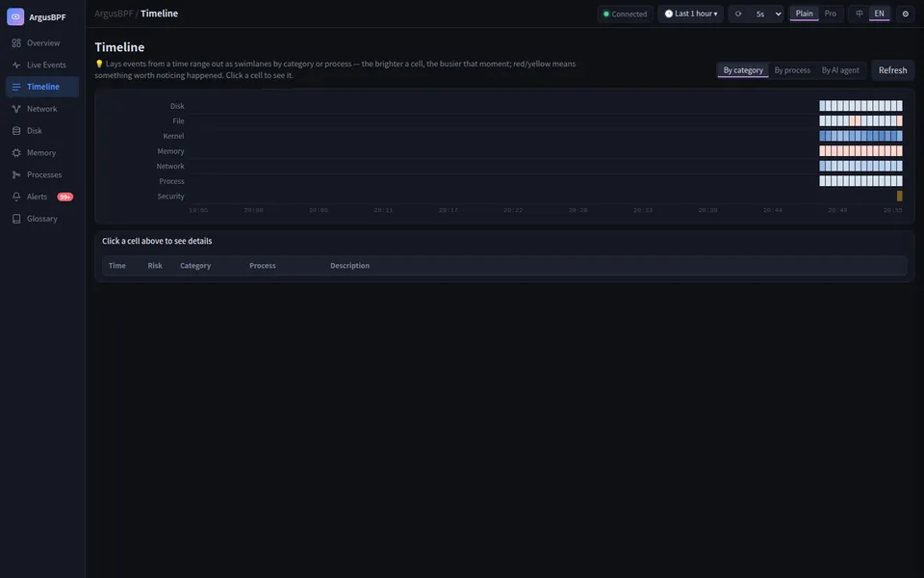The height and width of the screenshot is (578, 924).
Task: Click the Kernel swimlane label
Action: coord(173,136)
